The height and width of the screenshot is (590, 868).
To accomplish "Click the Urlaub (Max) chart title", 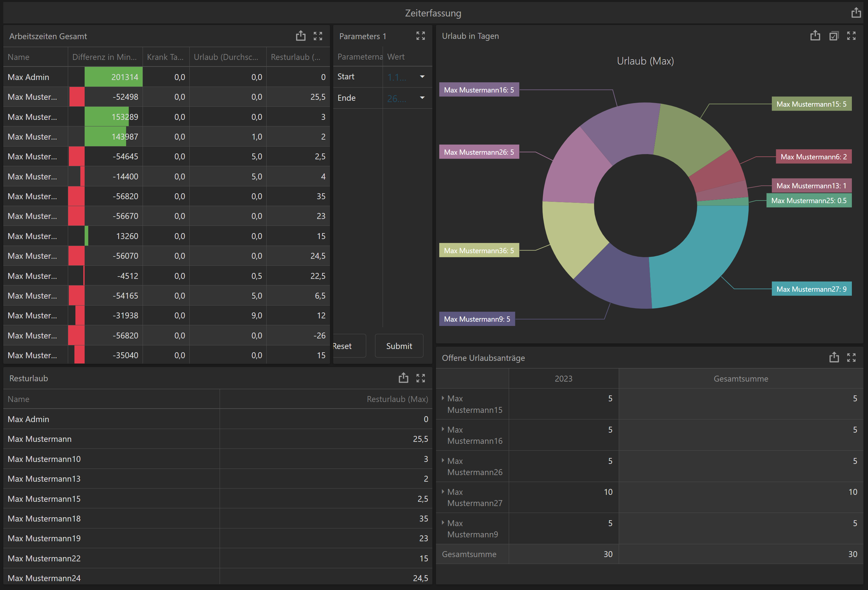I will coord(645,61).
